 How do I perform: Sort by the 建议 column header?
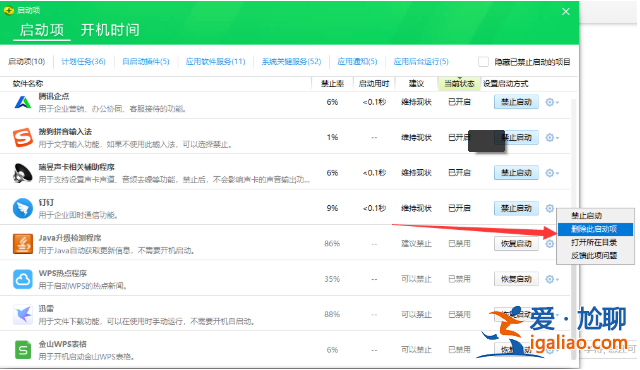click(416, 84)
